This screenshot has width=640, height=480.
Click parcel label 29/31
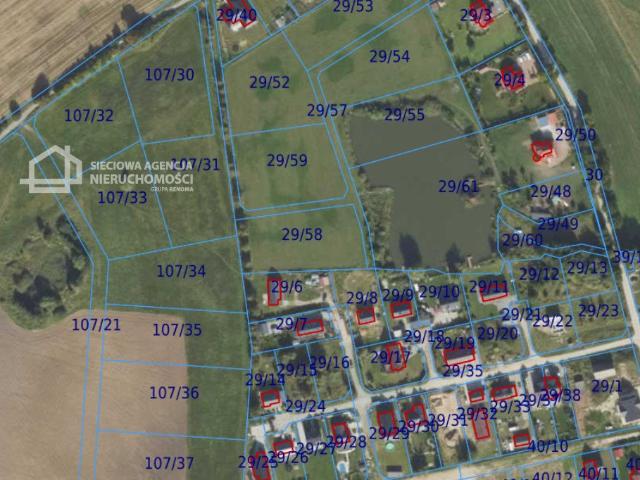click(448, 420)
